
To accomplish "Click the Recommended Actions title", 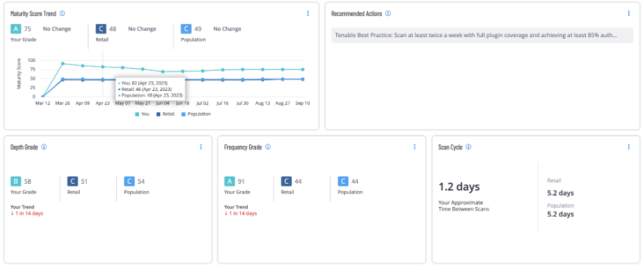I will [356, 14].
